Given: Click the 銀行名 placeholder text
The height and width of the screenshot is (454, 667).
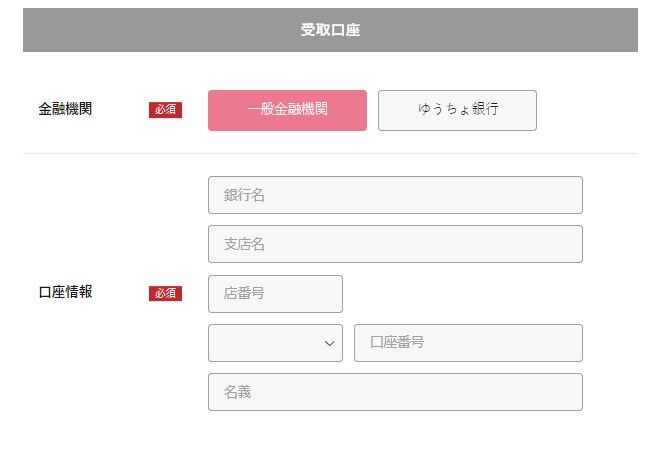Looking at the screenshot, I should (x=244, y=195).
